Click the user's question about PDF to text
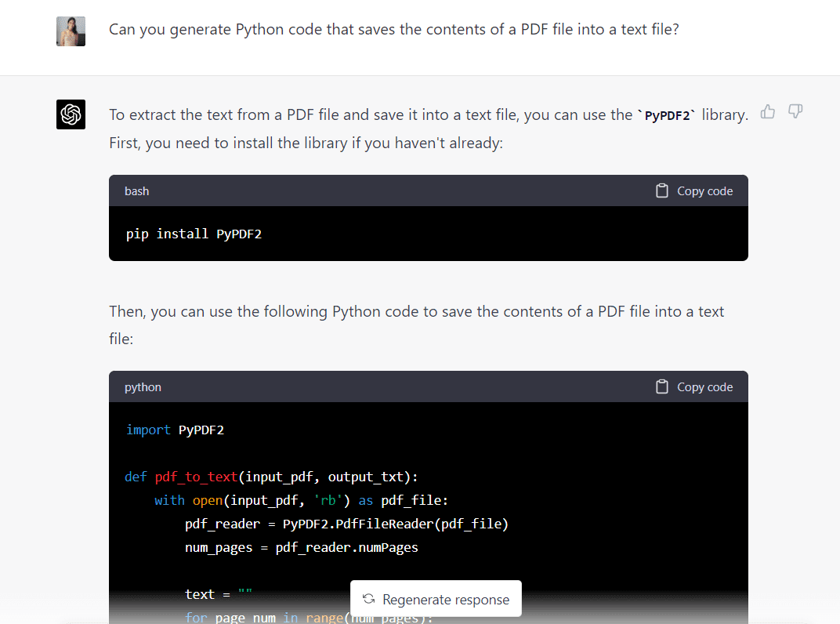 [x=393, y=30]
